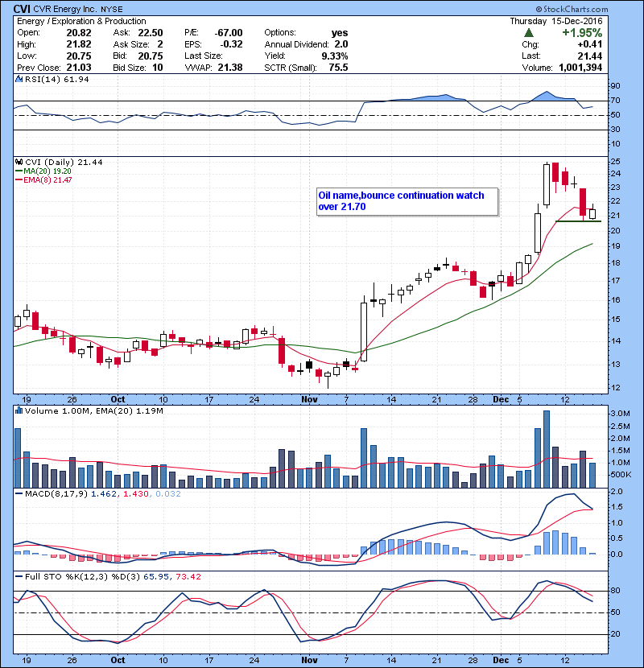Click the SCTR (Small) value 75.5
Viewport: 644px width, 668px height.
(x=338, y=68)
